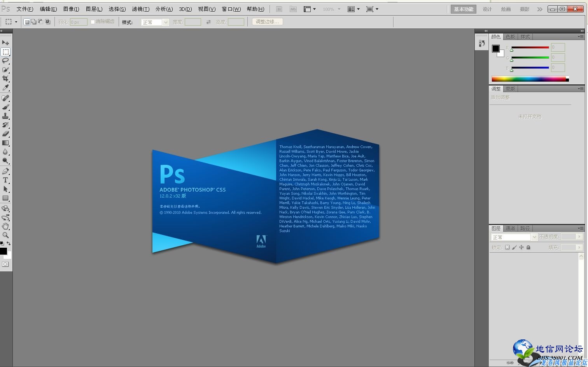This screenshot has height=367, width=588.
Task: Launch Adobe Bridge from application bar
Action: (279, 9)
